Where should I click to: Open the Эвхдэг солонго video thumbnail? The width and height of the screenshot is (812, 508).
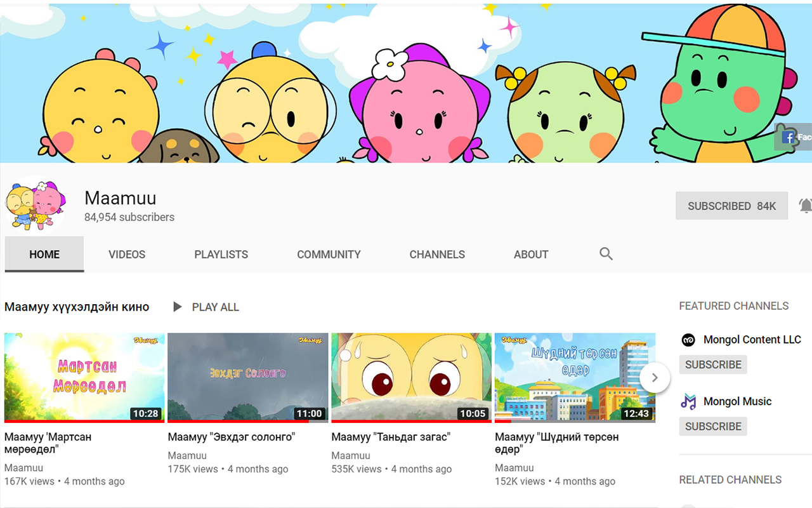coord(248,378)
